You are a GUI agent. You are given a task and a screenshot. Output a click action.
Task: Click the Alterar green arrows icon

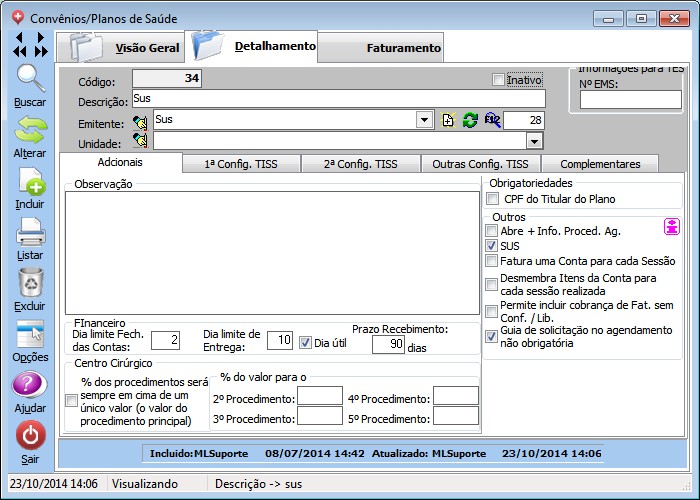click(x=30, y=130)
